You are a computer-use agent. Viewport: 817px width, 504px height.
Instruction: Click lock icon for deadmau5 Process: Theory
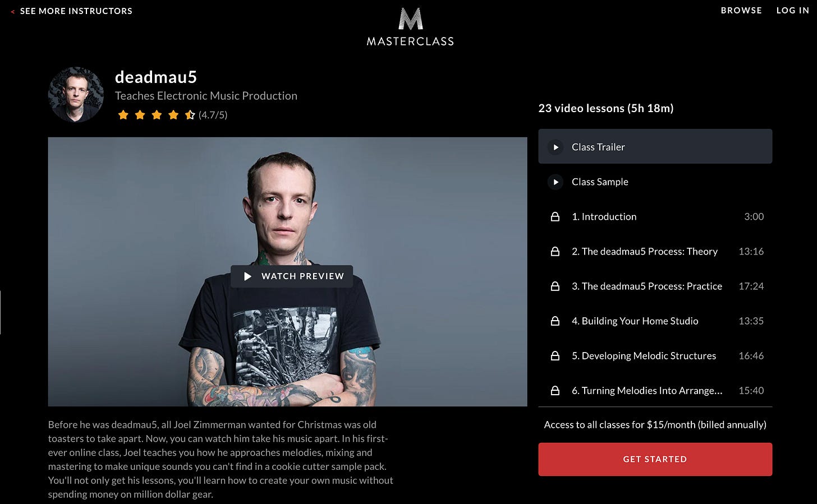tap(555, 251)
